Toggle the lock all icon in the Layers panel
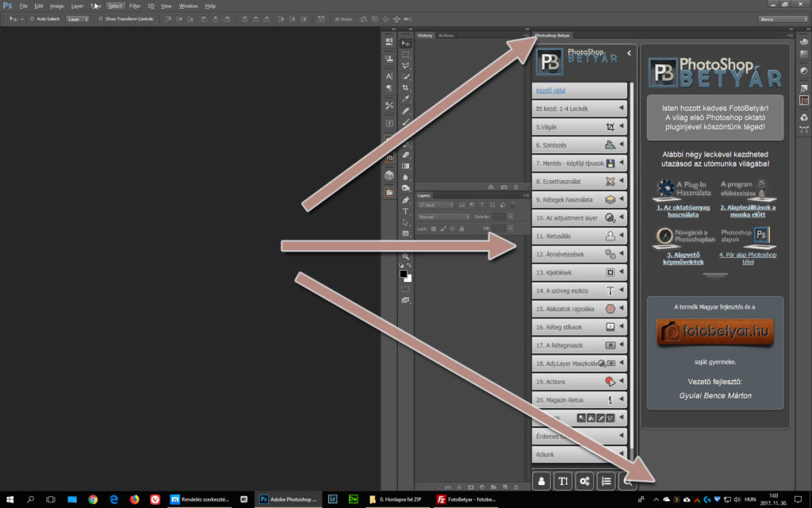The width and height of the screenshot is (812, 508). click(462, 229)
